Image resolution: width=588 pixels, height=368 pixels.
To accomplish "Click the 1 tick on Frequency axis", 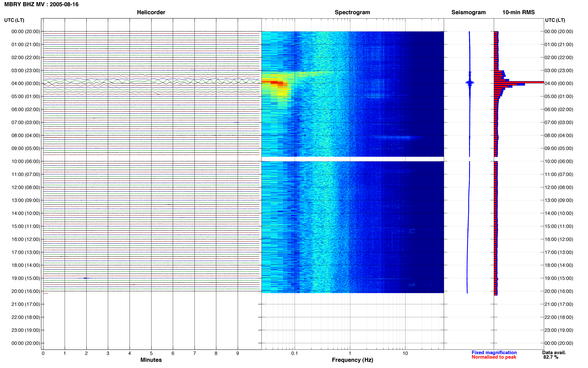I will pos(350,353).
